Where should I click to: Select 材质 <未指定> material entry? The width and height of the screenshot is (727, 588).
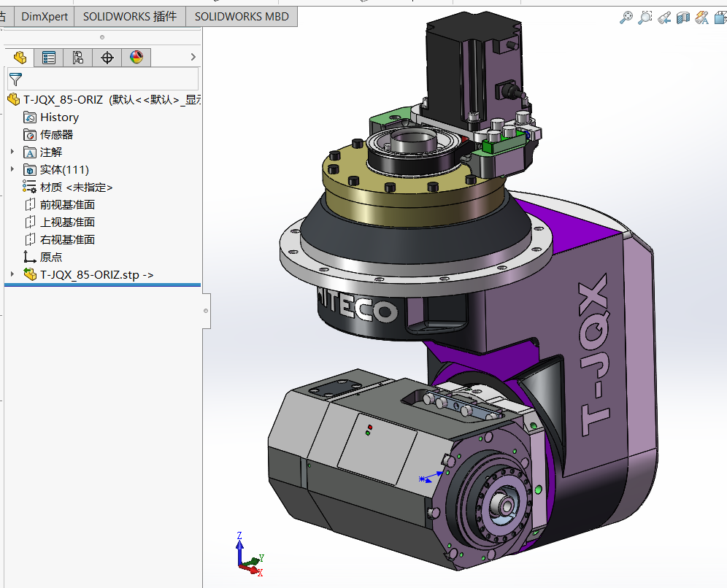76,187
